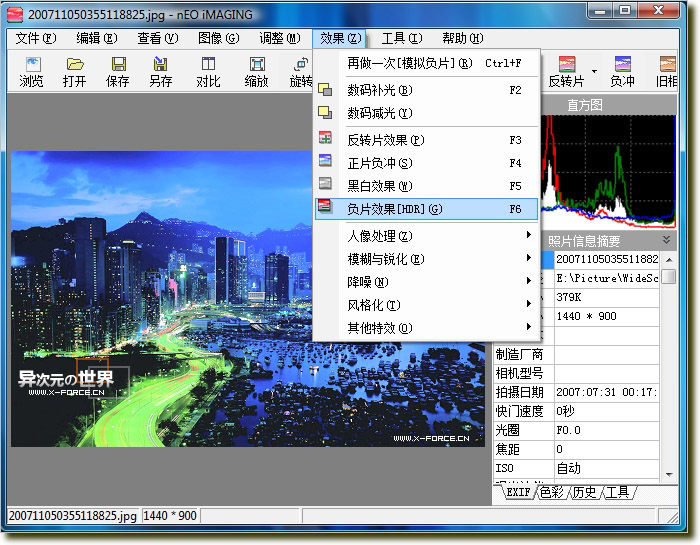Click the 另存 save-as toolbar icon

coord(160,72)
